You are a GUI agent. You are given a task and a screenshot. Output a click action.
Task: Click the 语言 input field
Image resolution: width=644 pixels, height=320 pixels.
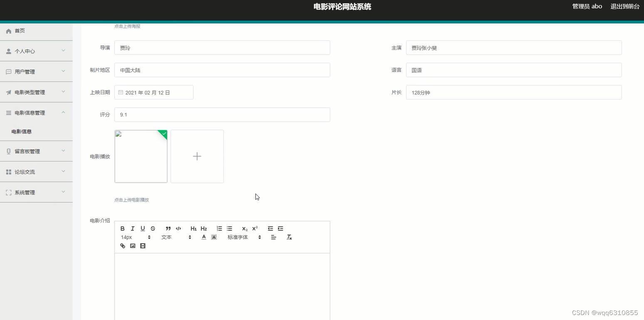(x=514, y=70)
